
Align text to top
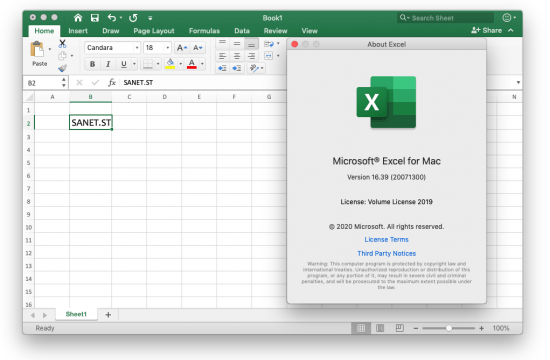(222, 44)
